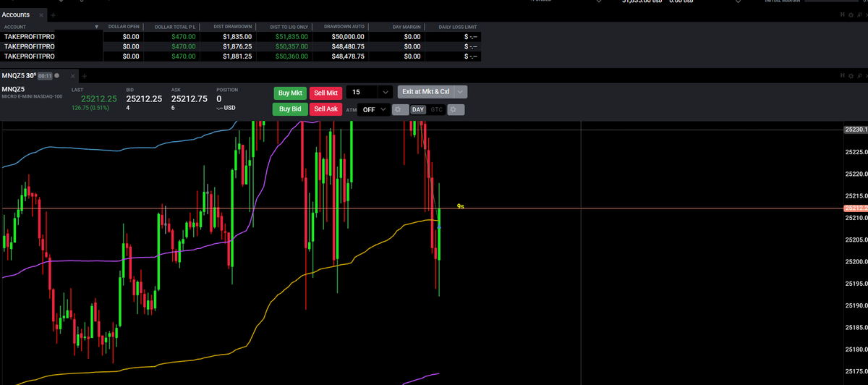868x385 pixels.
Task: Open chart panel settings gear icon
Action: (x=850, y=75)
